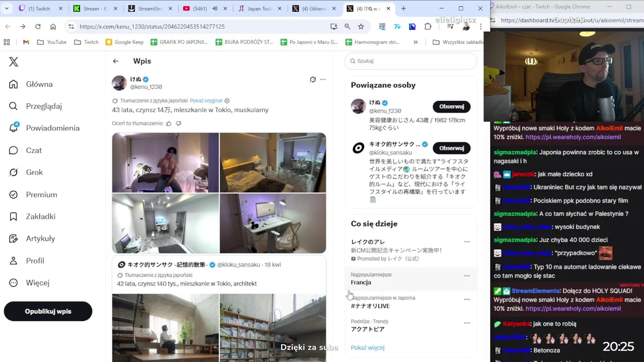The width and height of the screenshot is (644, 362).
Task: Open Premium in the sidebar
Action: (33, 195)
